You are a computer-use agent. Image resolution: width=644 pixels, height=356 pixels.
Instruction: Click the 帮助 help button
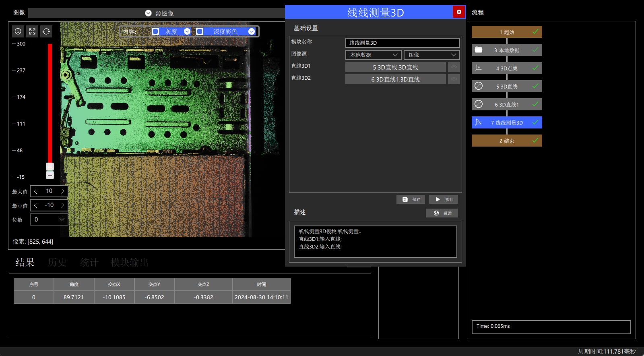(x=442, y=213)
